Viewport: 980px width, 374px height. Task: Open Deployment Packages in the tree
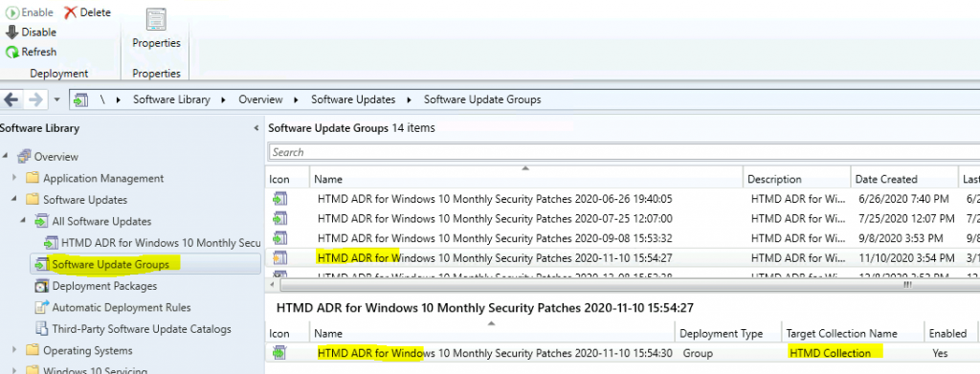104,286
